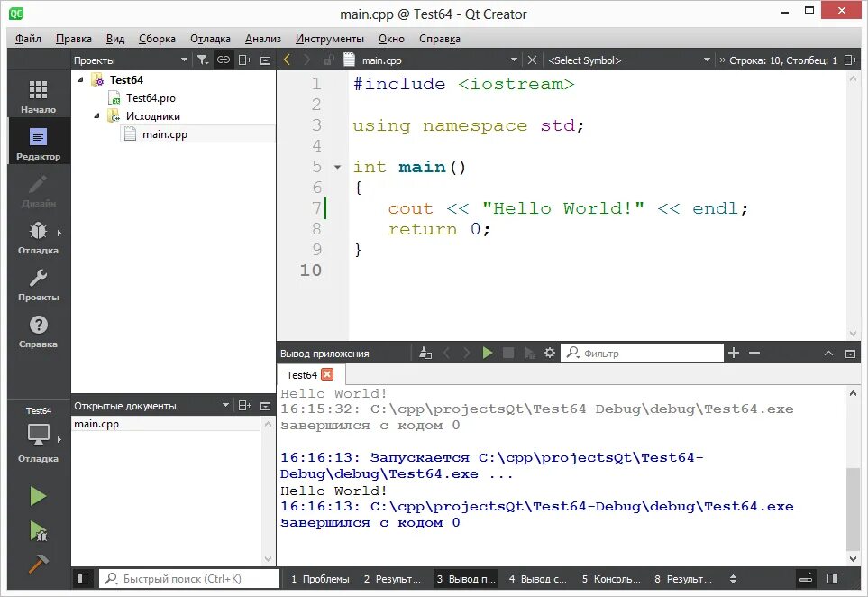868x597 pixels.
Task: Open the Правка menu
Action: click(x=74, y=38)
